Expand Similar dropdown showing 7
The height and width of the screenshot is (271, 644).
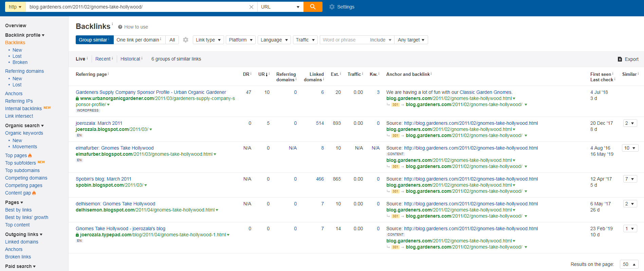tap(630, 179)
